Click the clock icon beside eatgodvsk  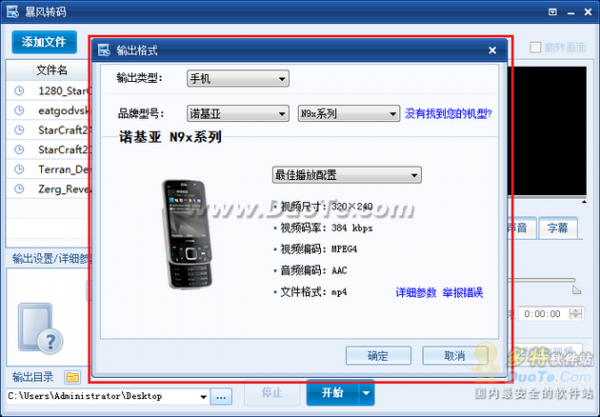tap(19, 111)
